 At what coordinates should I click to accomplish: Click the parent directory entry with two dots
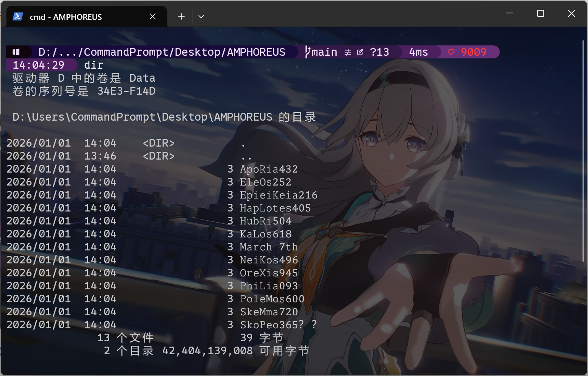coord(246,156)
